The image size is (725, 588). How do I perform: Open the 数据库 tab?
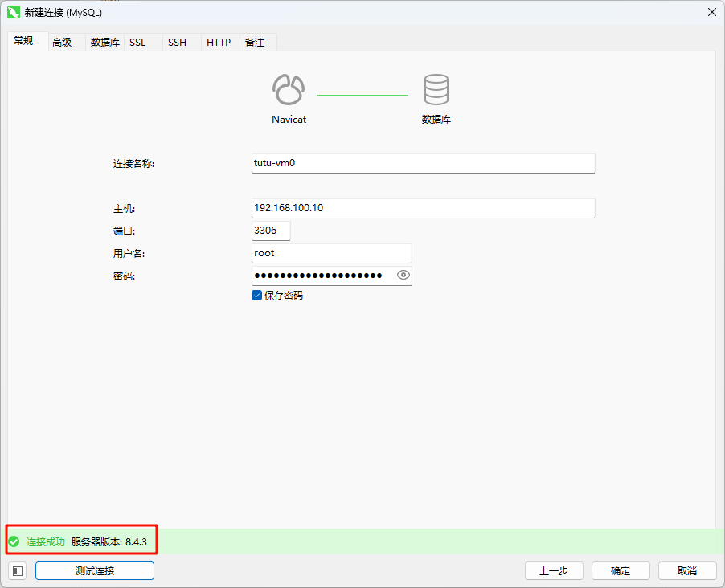click(x=104, y=41)
